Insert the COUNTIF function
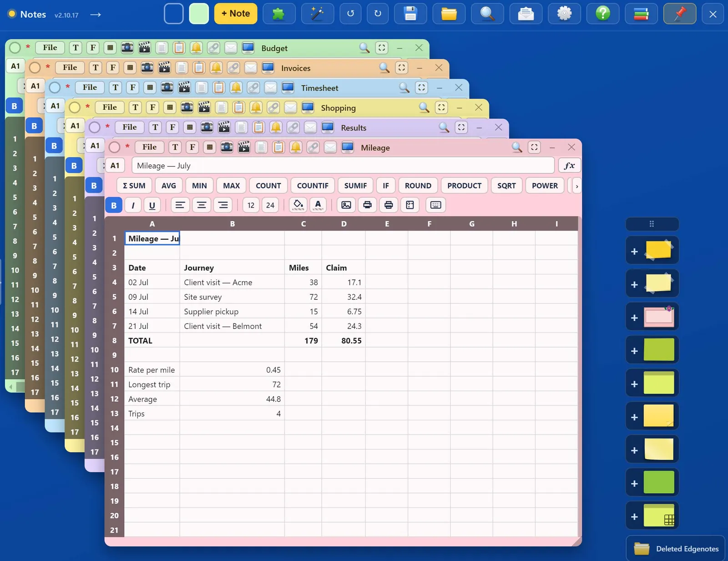Image resolution: width=728 pixels, height=561 pixels. [x=313, y=186]
